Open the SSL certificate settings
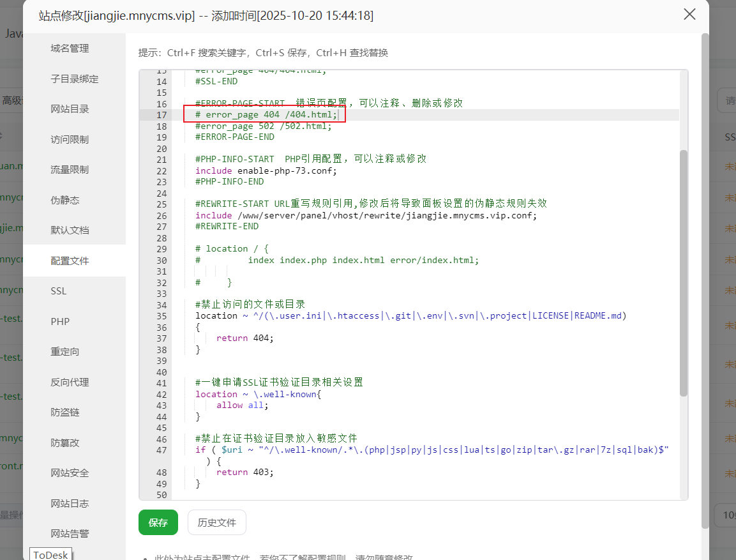The image size is (736, 560). click(x=59, y=291)
